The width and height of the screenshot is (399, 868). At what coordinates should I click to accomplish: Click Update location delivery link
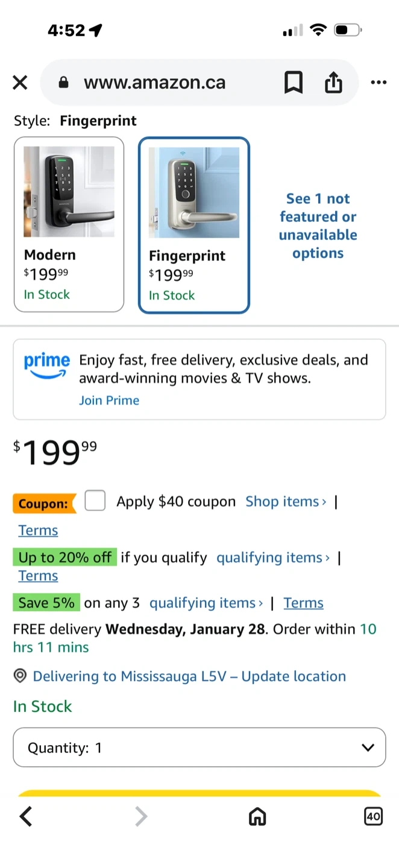click(x=294, y=676)
